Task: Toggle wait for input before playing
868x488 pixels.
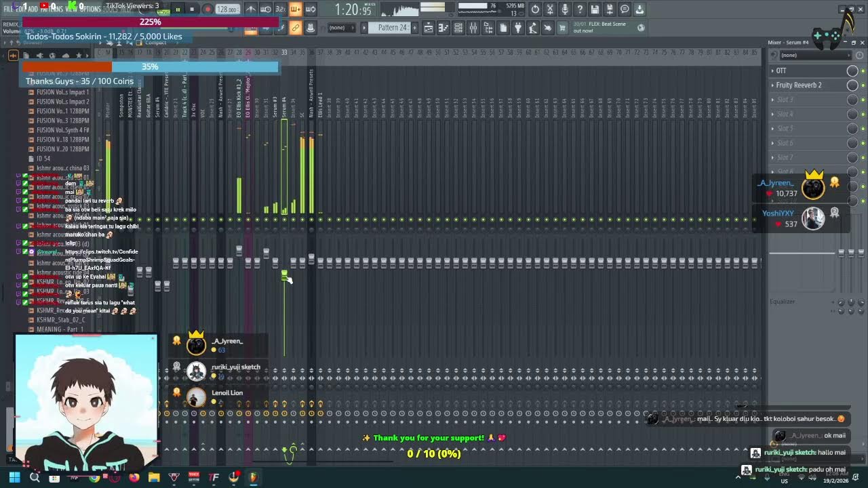Action: point(266,9)
